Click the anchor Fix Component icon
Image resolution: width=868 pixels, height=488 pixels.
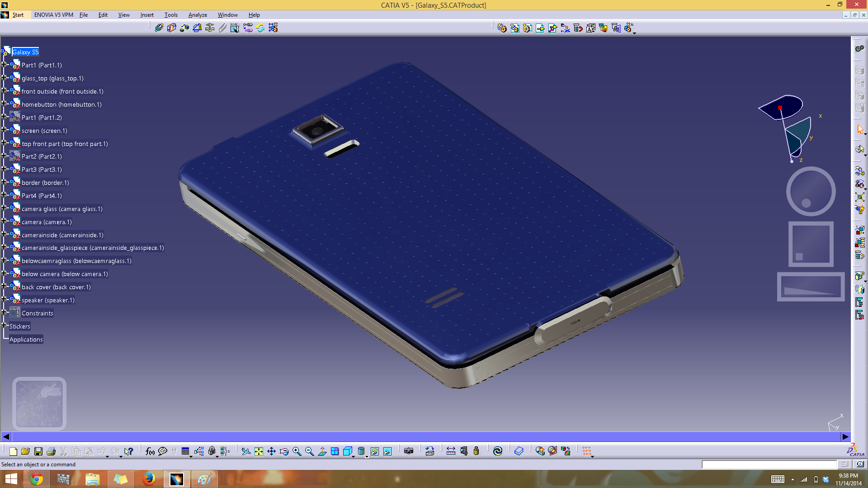tap(210, 28)
